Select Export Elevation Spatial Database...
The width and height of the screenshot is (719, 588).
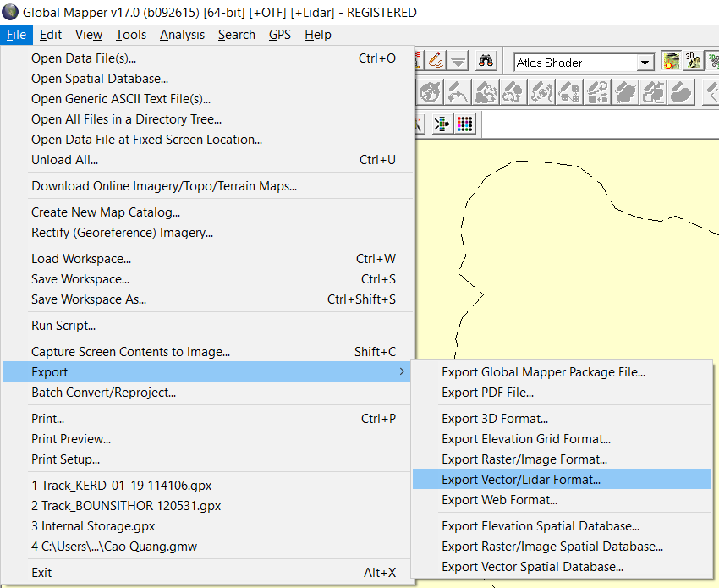(562, 526)
